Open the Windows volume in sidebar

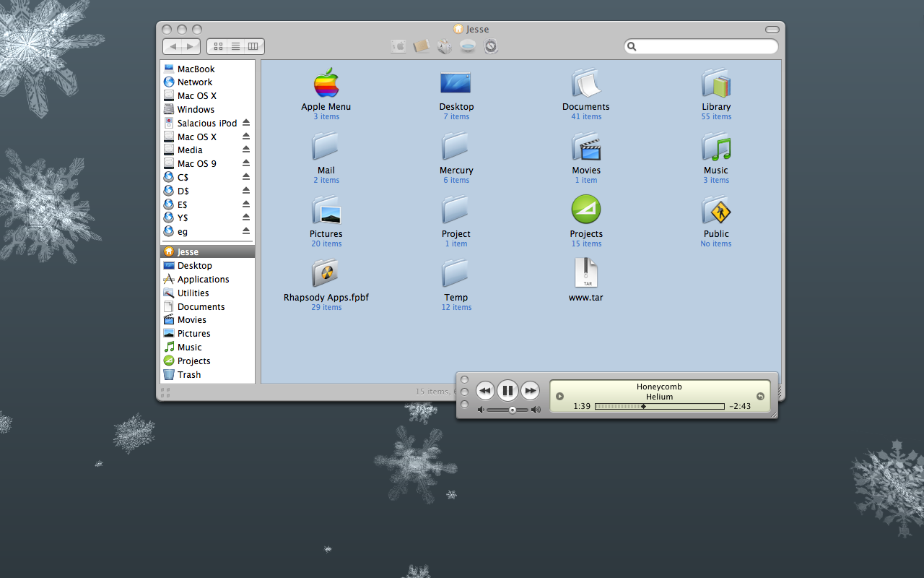207,109
